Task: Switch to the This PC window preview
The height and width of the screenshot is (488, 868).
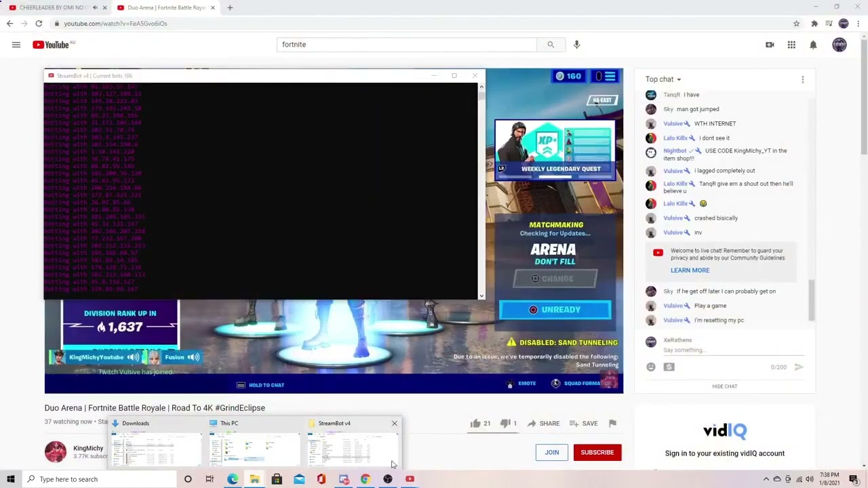Action: [x=254, y=444]
